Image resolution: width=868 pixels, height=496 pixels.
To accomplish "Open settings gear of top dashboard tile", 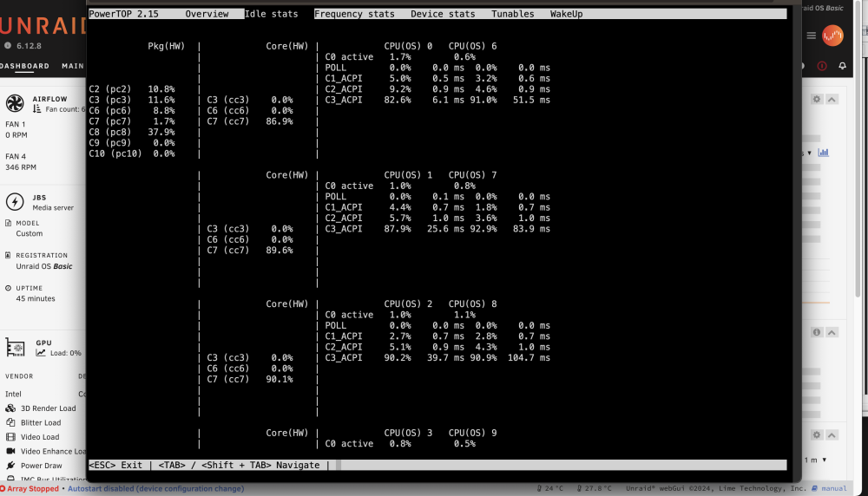I will tap(817, 99).
